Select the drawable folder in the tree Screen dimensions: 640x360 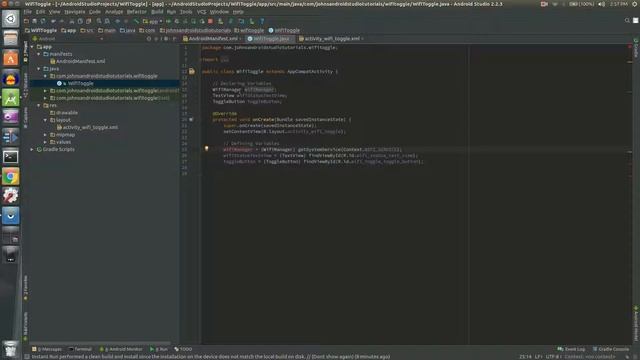(x=64, y=113)
